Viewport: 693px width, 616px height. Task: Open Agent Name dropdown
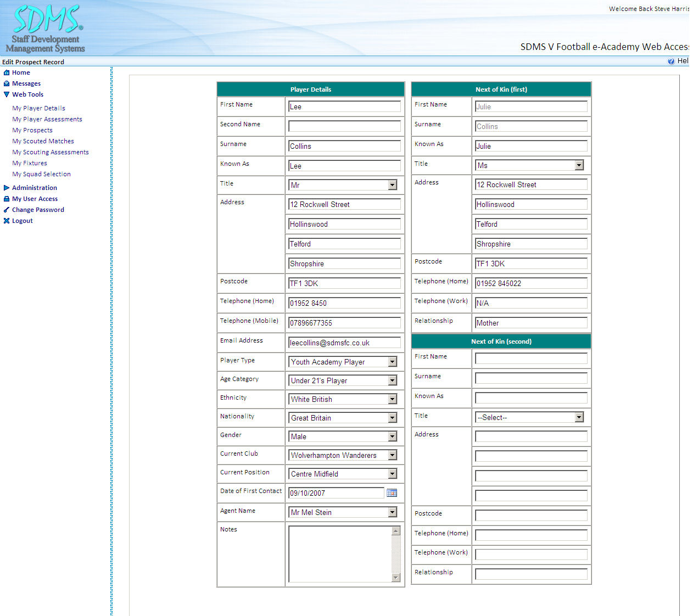(x=343, y=512)
